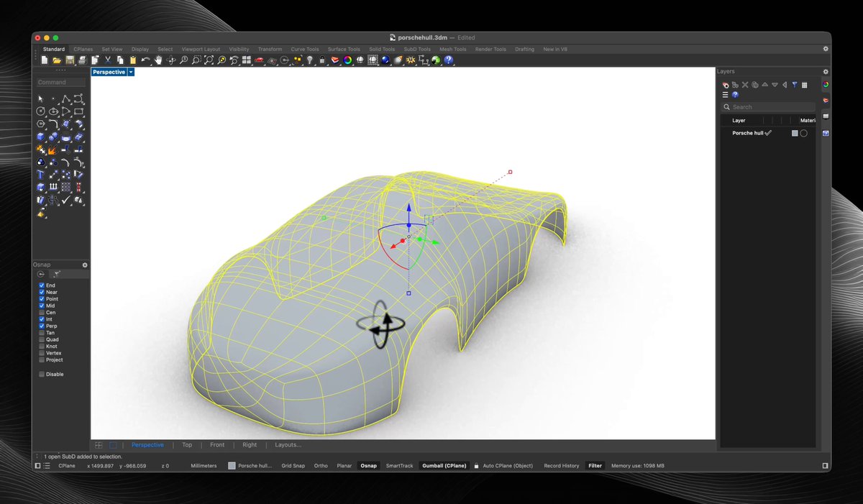This screenshot has width=863, height=504.
Task: Click the light bulb icon in the toolbar
Action: 309,60
